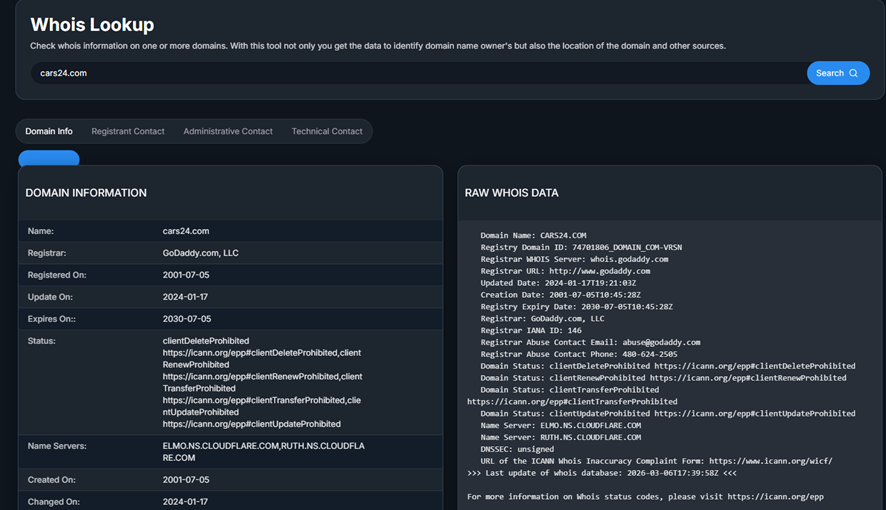886x510 pixels.
Task: Click the Name Servers row label
Action: pyautogui.click(x=57, y=446)
